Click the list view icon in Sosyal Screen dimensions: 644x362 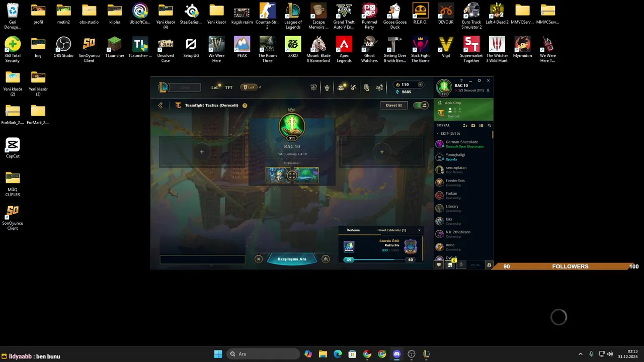tap(481, 125)
